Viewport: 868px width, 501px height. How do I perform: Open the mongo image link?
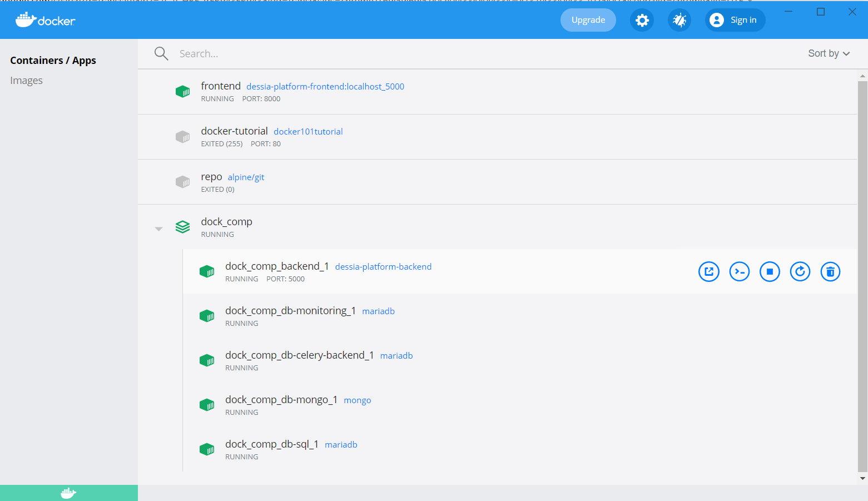point(358,400)
